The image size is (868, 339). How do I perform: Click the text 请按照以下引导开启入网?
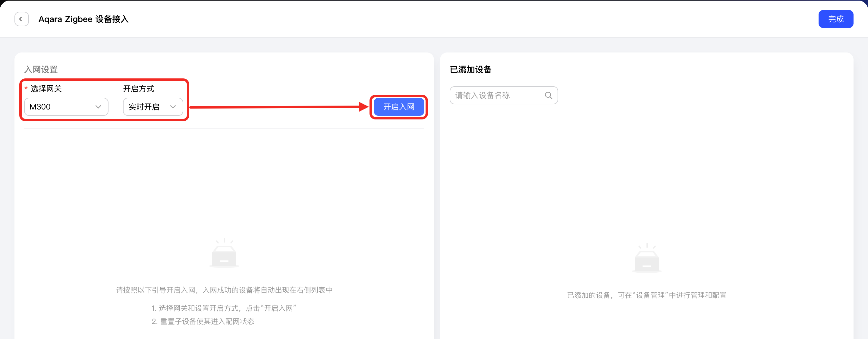click(156, 290)
